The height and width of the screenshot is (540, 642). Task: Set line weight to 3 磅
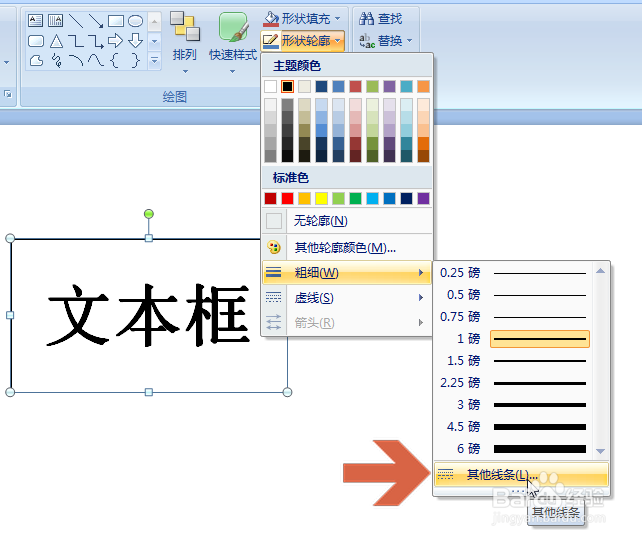[513, 405]
